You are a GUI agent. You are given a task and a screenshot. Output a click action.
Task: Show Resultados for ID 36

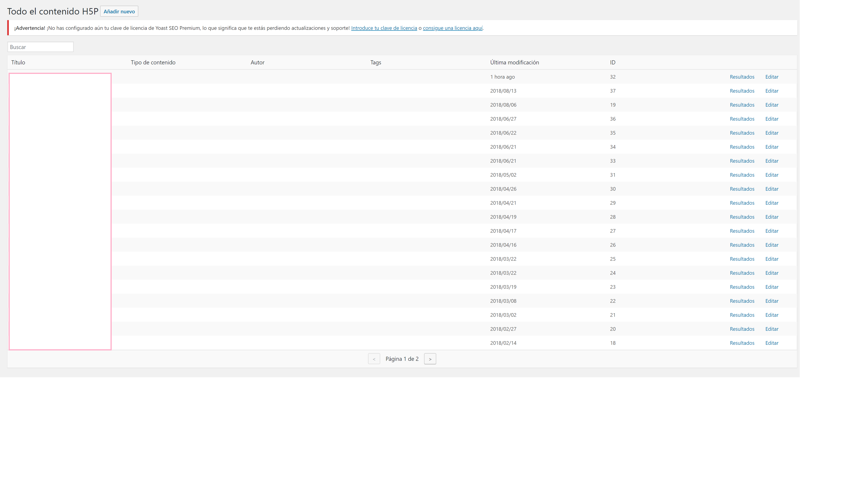tap(742, 119)
